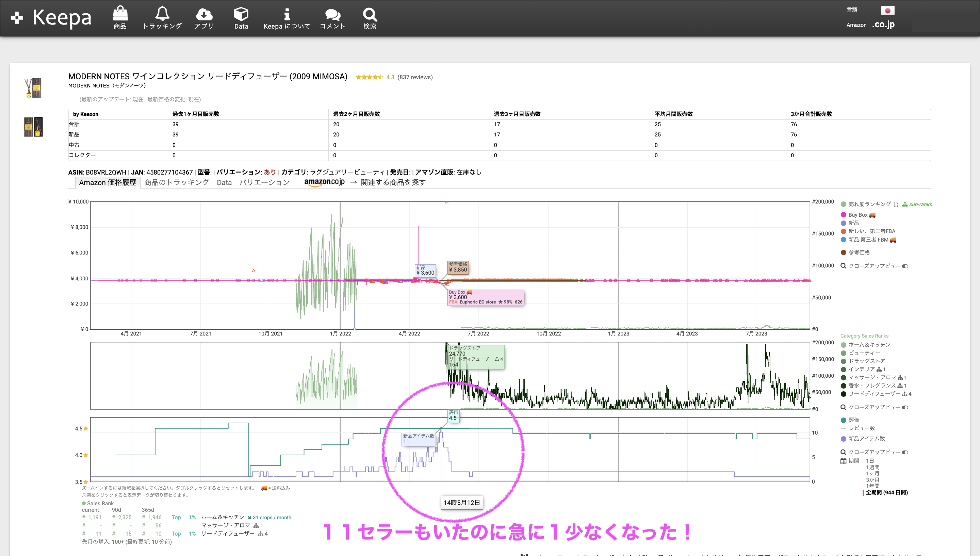Select the 3か月 period range option
This screenshot has width=980, height=556.
coord(872,480)
